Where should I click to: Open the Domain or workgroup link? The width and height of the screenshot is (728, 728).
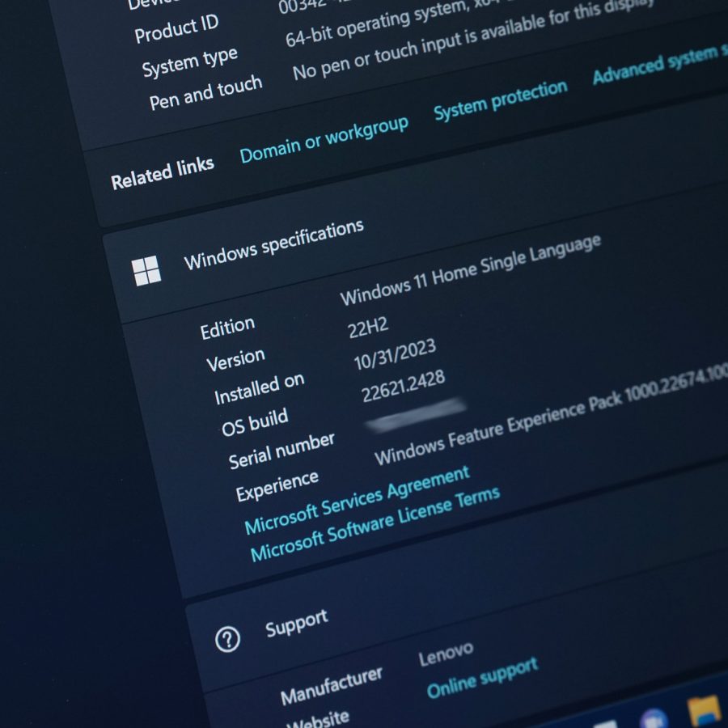coord(324,139)
